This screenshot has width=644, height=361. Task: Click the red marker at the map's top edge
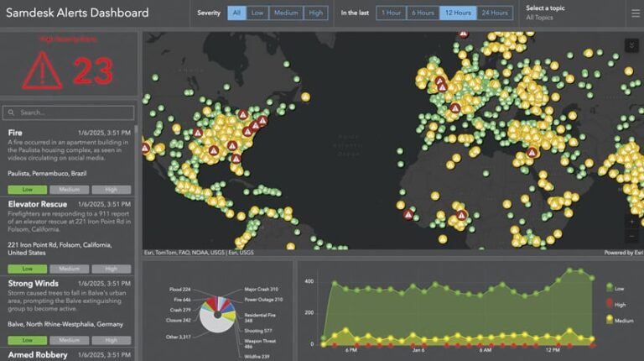[x=463, y=34]
